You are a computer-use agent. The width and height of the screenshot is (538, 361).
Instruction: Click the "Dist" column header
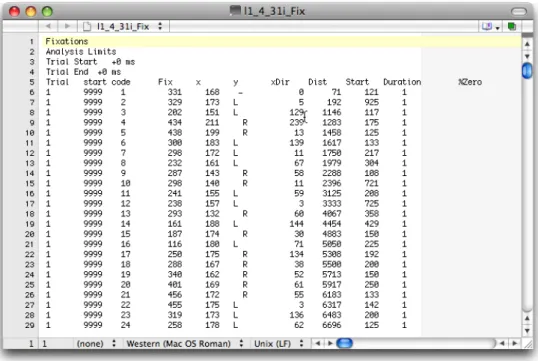[318, 82]
